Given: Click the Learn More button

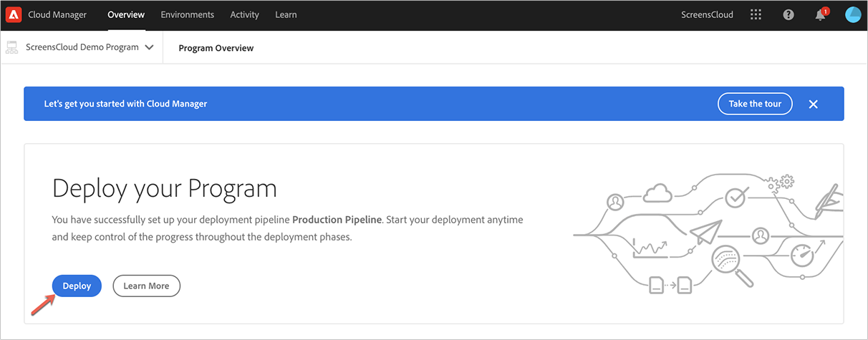Looking at the screenshot, I should point(146,286).
